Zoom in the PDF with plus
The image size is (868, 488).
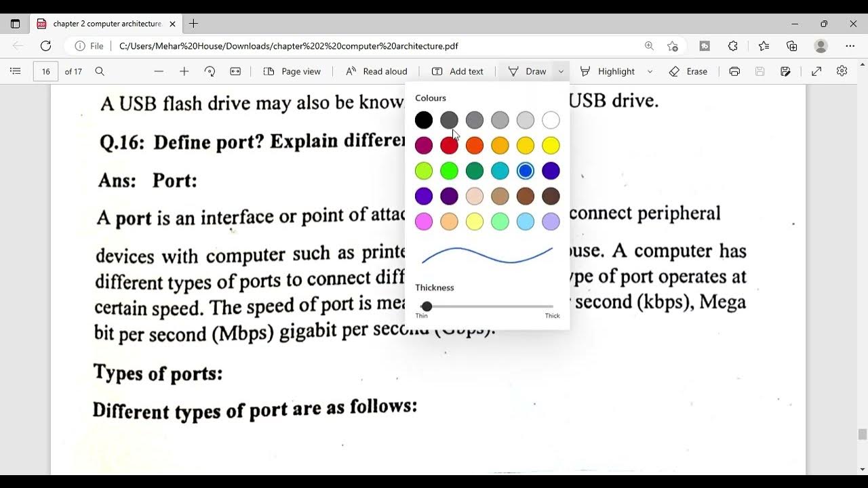[x=184, y=71]
